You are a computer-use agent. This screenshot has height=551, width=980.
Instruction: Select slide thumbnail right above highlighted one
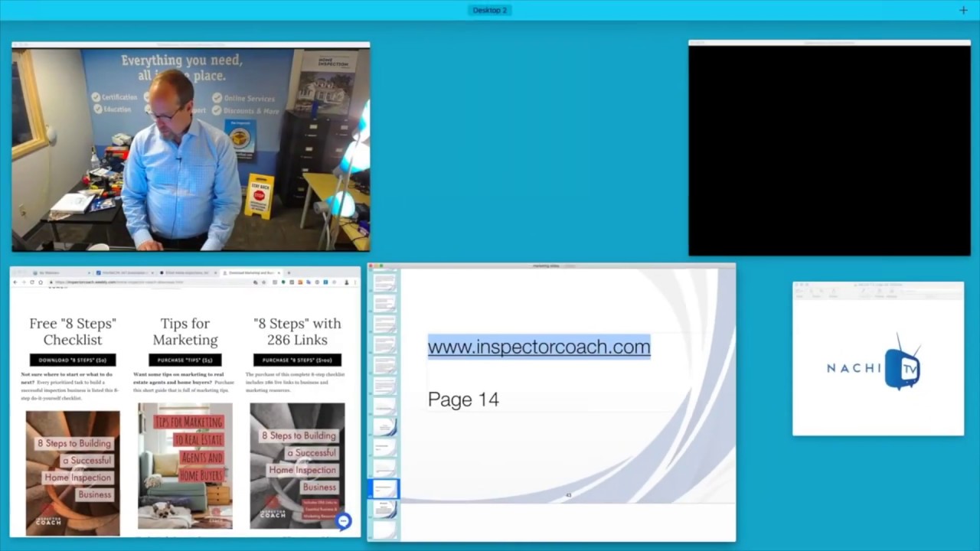pos(385,467)
